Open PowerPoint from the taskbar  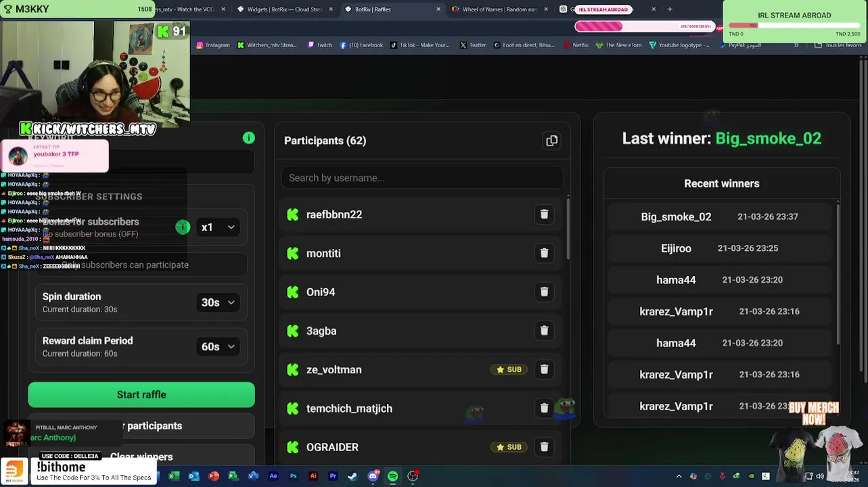(214, 476)
